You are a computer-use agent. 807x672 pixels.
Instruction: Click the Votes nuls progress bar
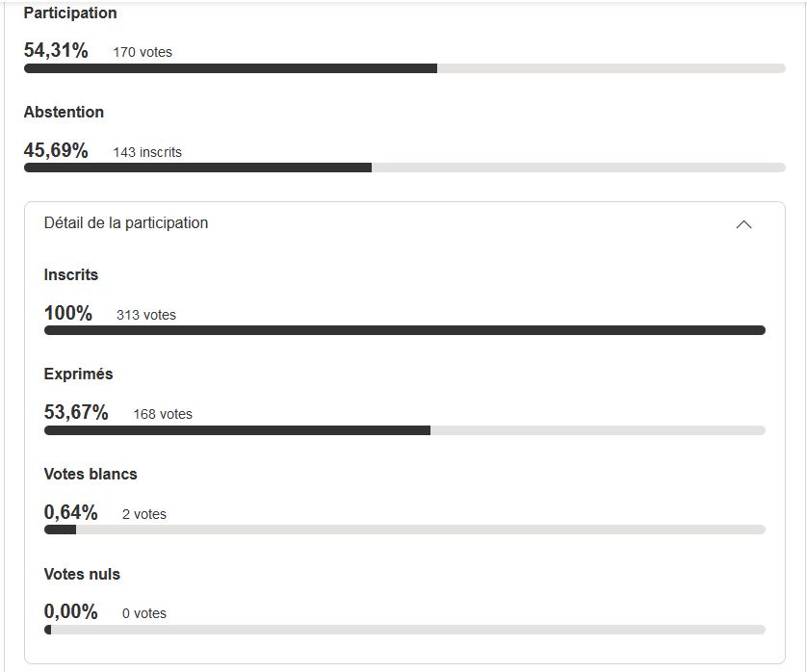(404, 630)
